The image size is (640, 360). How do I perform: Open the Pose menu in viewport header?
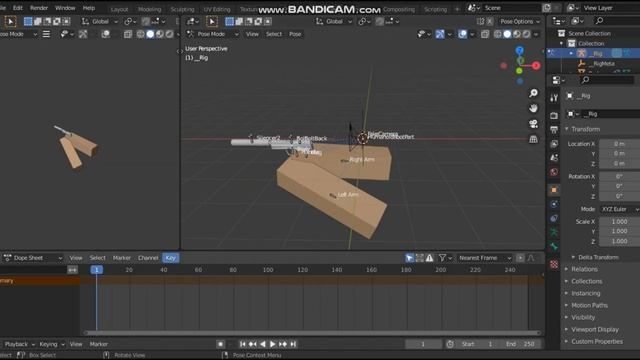(x=295, y=34)
